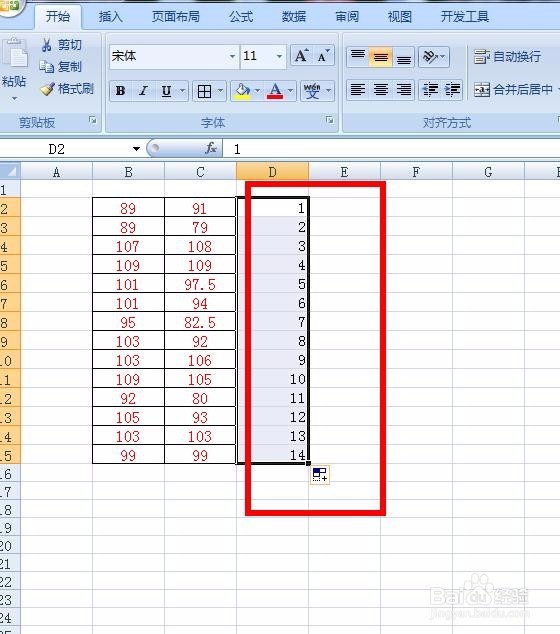
Task: Apply yellow fill color bucket
Action: pyautogui.click(x=243, y=91)
